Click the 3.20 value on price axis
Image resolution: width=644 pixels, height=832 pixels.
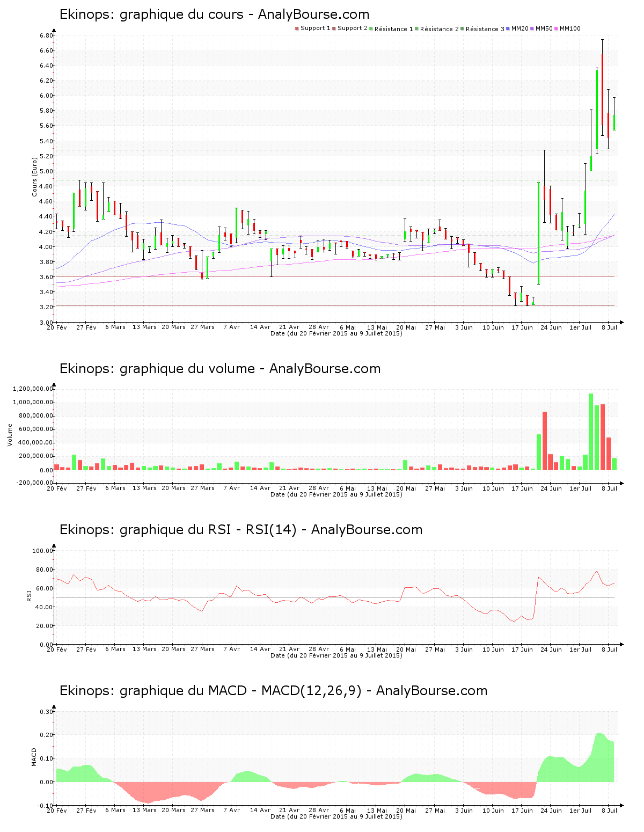(x=46, y=307)
